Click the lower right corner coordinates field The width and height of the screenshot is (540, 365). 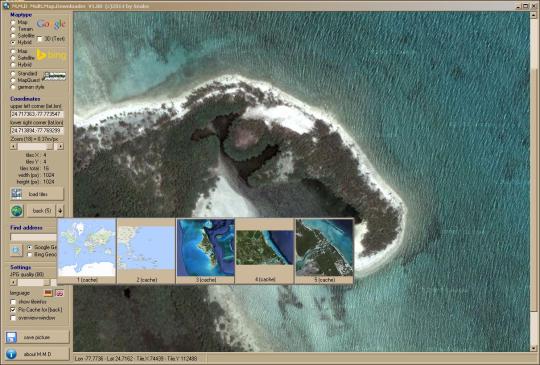pos(37,131)
